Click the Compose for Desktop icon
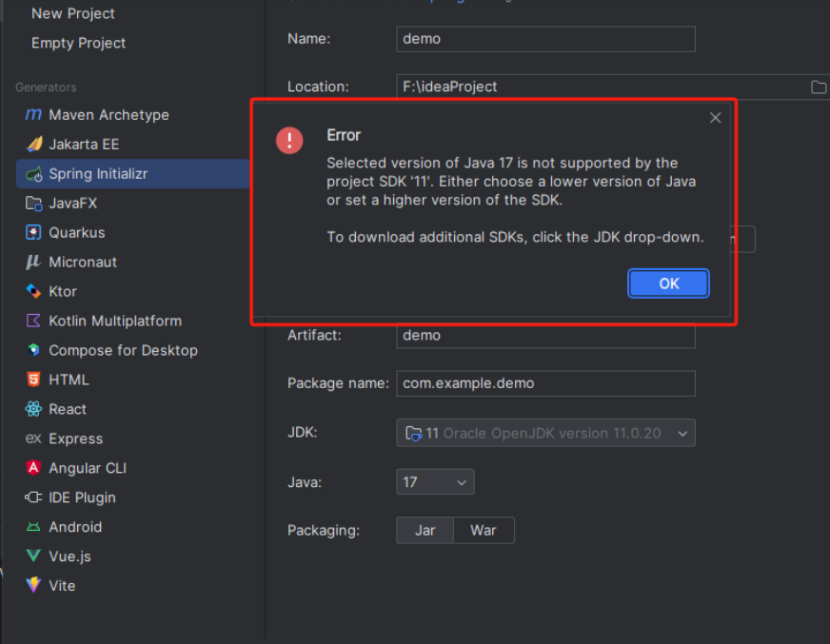 pyautogui.click(x=33, y=350)
